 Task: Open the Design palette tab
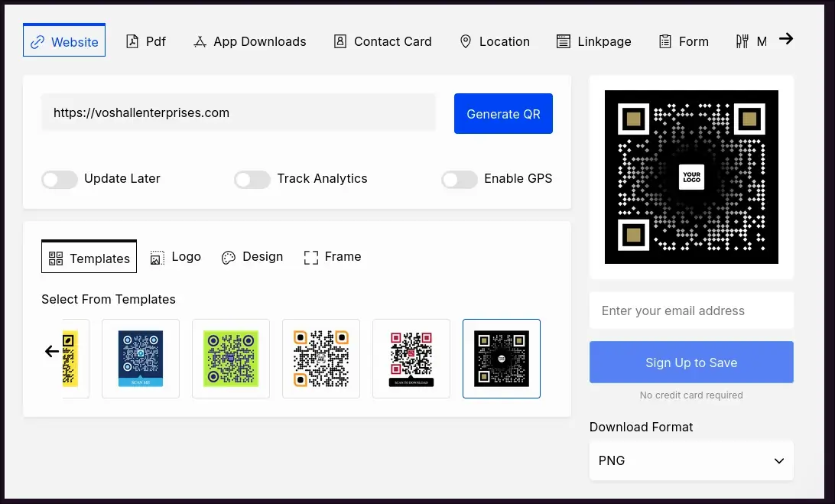(x=252, y=257)
